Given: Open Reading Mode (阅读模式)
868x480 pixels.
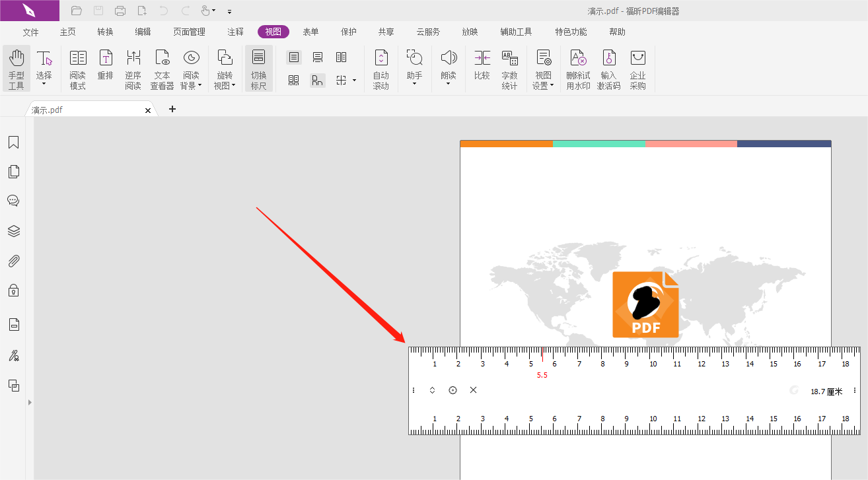Looking at the screenshot, I should (x=78, y=69).
